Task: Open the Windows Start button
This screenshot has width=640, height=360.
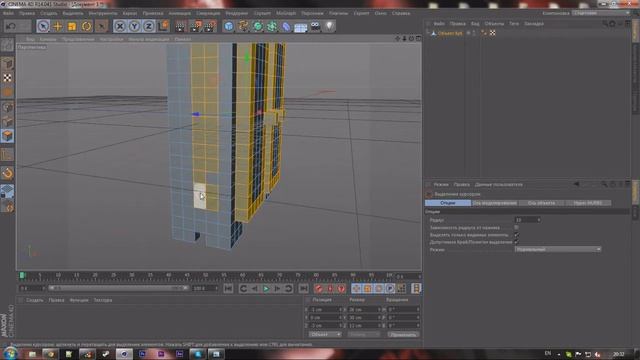Action: [10, 353]
